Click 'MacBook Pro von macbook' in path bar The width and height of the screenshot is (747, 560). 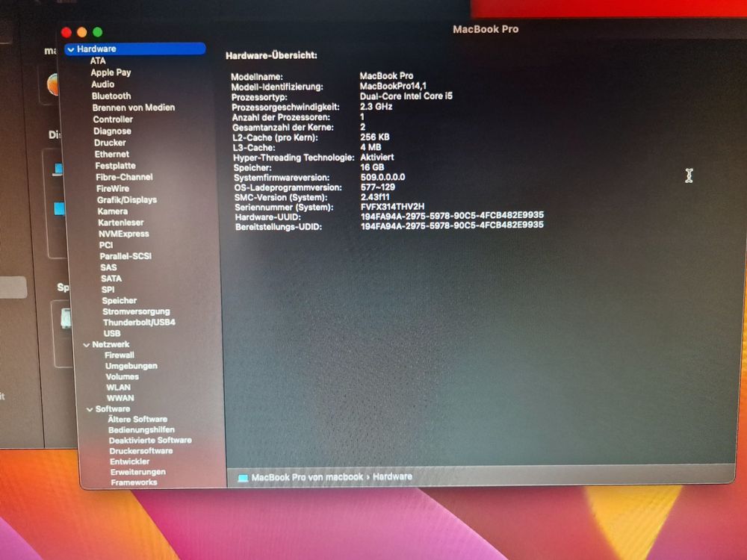pyautogui.click(x=307, y=477)
